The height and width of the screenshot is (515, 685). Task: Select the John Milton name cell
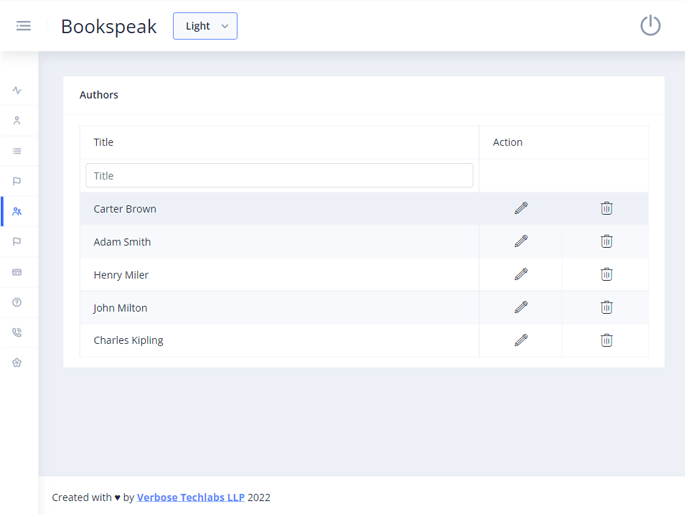[280, 308]
